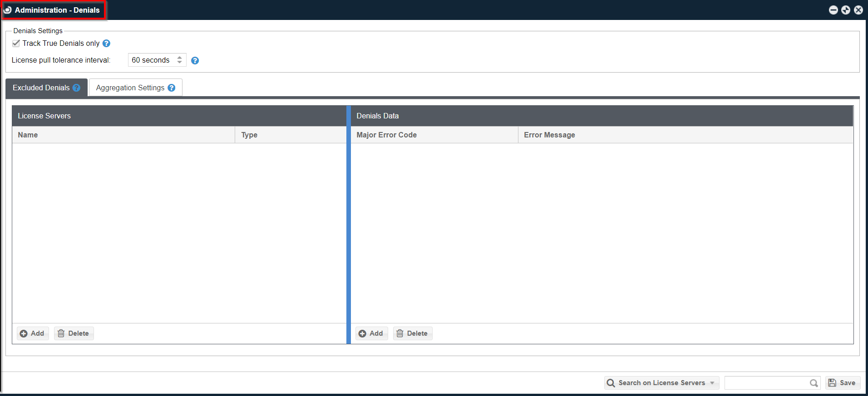
Task: Click help icon next to tolerance interval field
Action: pyautogui.click(x=195, y=60)
